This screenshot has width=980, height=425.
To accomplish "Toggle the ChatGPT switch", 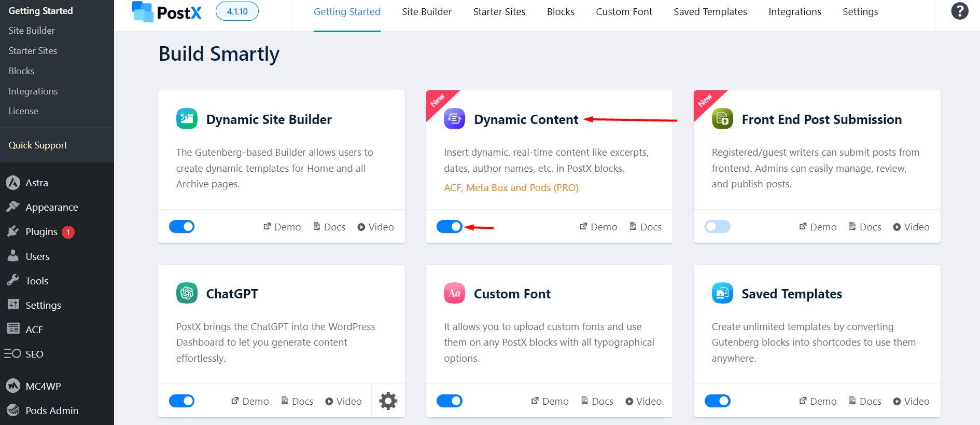I will tap(182, 401).
